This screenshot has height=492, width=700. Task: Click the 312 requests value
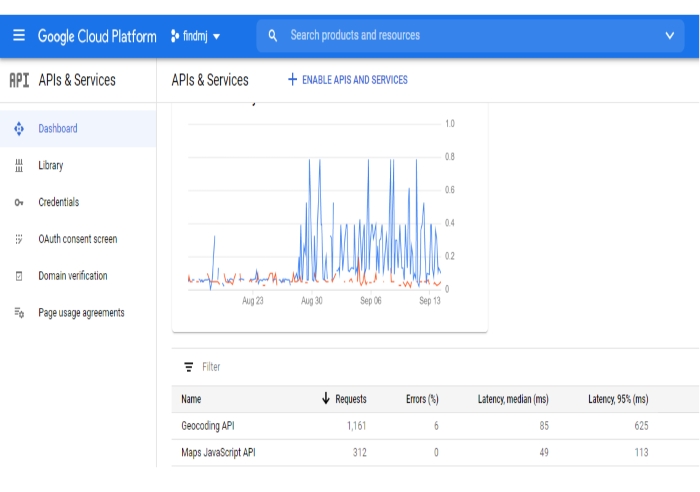359,453
